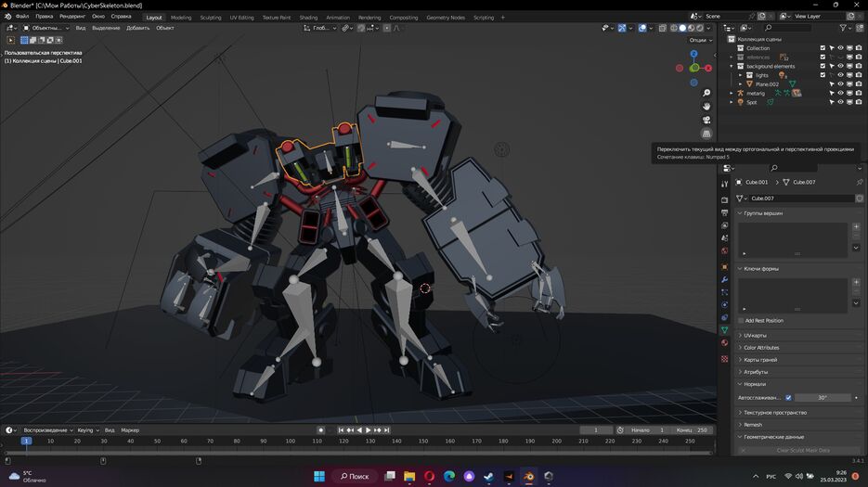Image resolution: width=868 pixels, height=487 pixels.
Task: Open the Texture properties checker tab
Action: pos(725,359)
